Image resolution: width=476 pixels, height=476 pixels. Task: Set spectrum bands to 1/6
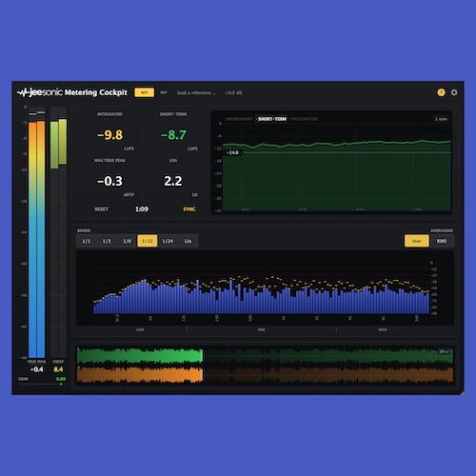click(x=127, y=241)
